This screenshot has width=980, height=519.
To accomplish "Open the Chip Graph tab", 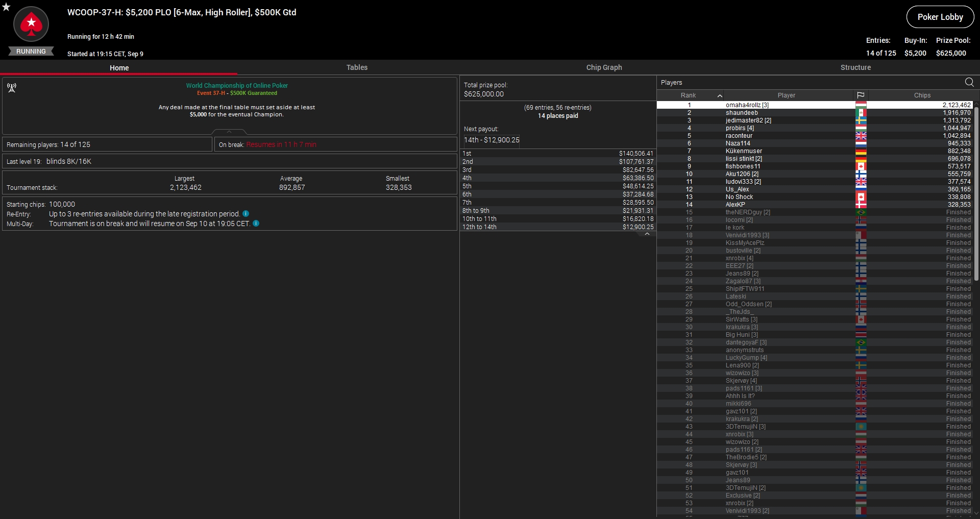I will click(x=604, y=67).
